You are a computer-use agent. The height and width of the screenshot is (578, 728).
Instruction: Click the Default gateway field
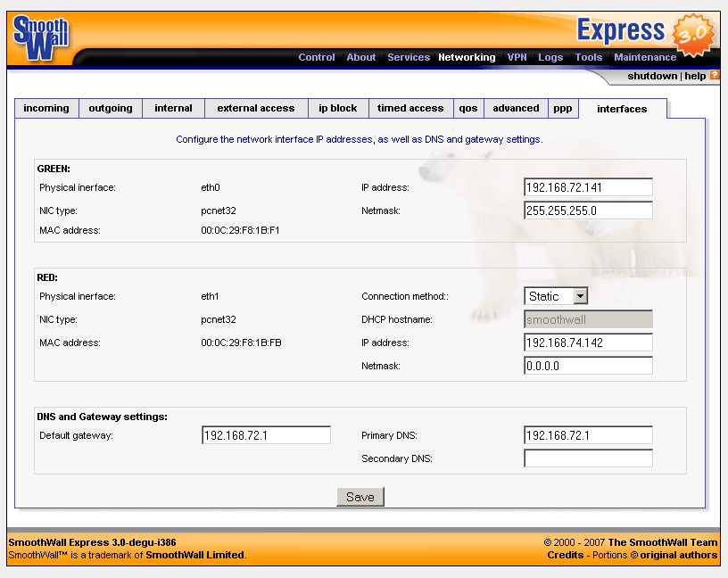(x=266, y=435)
